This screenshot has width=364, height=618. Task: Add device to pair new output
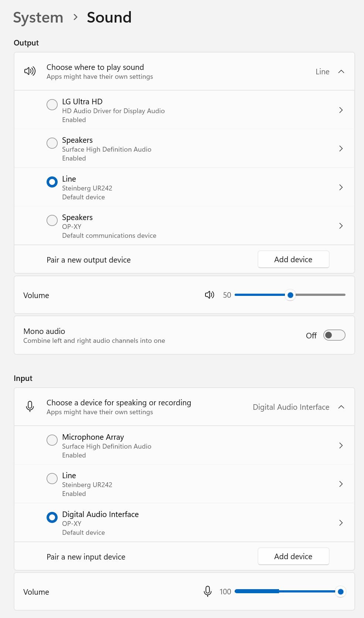[x=293, y=259]
